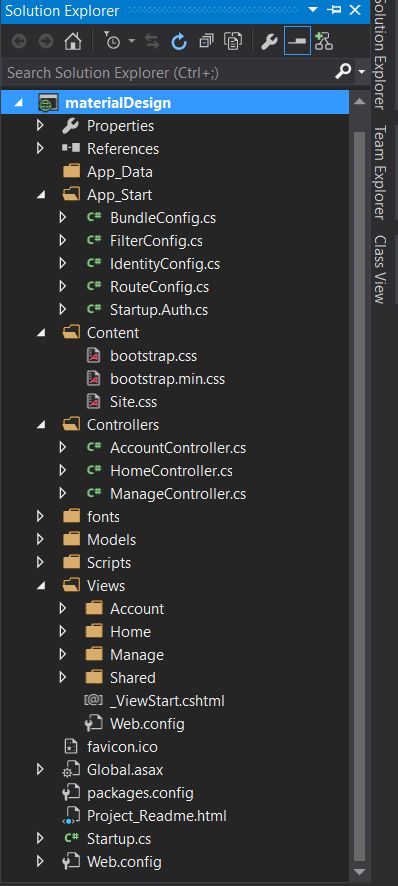This screenshot has height=886, width=398.
Task: Click the bootstrap.css file icon
Action: (x=94, y=356)
